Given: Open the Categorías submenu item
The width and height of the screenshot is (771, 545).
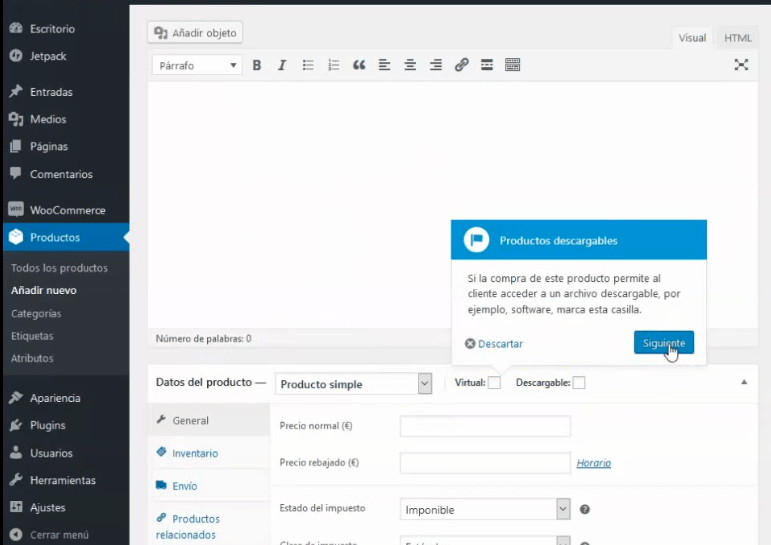Looking at the screenshot, I should [x=36, y=313].
